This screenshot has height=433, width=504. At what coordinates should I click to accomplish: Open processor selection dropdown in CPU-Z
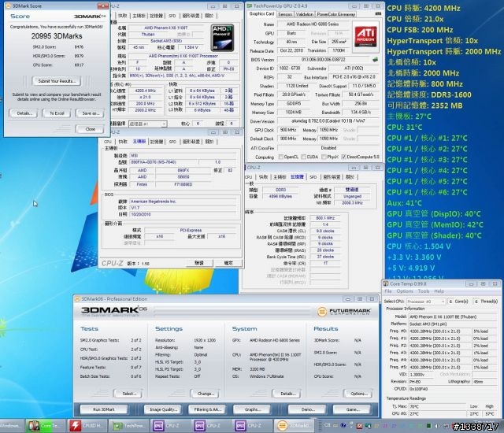147,124
